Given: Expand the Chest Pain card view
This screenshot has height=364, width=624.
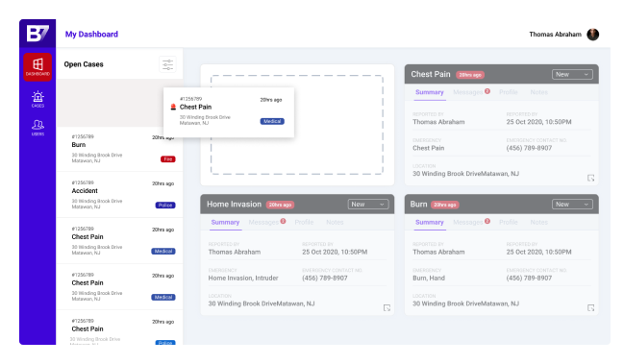Looking at the screenshot, I should (591, 178).
